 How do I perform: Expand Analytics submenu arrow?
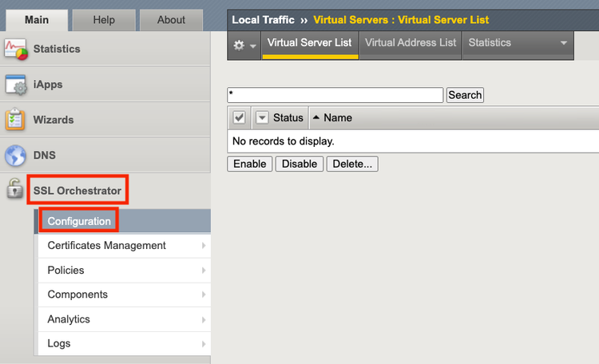point(204,319)
